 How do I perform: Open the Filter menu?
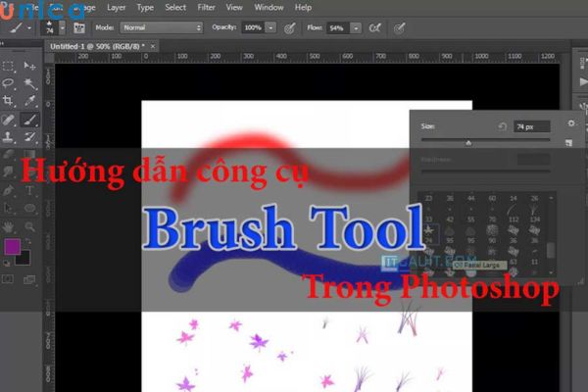coord(206,7)
